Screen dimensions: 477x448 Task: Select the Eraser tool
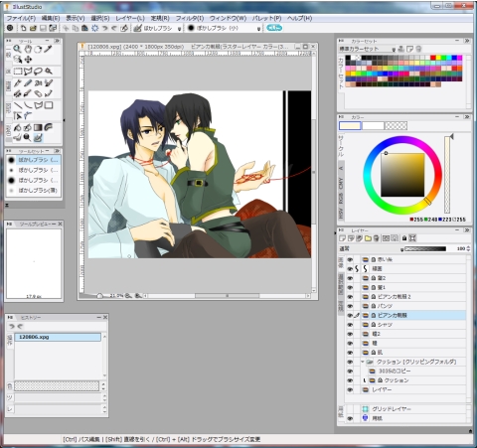38,93
